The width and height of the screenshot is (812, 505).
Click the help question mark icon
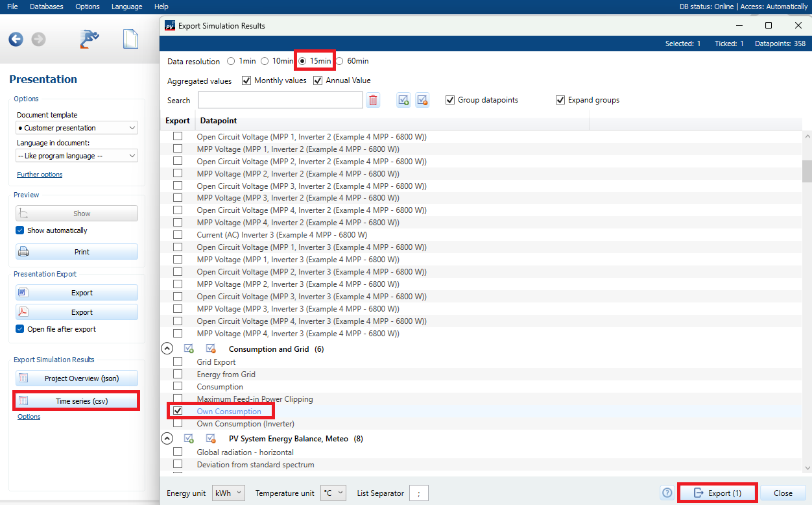667,493
